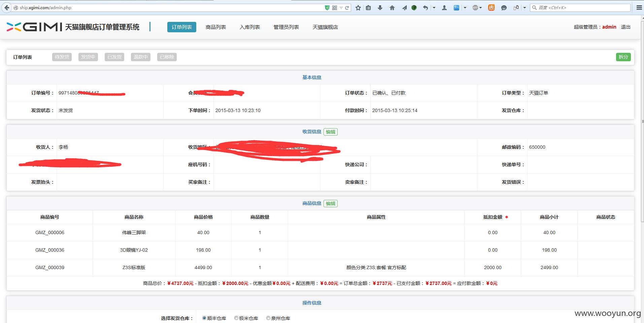Viewport: 644px width, 323px height.
Task: Expand dropdown next to undo arrow
Action: pyautogui.click(x=434, y=8)
